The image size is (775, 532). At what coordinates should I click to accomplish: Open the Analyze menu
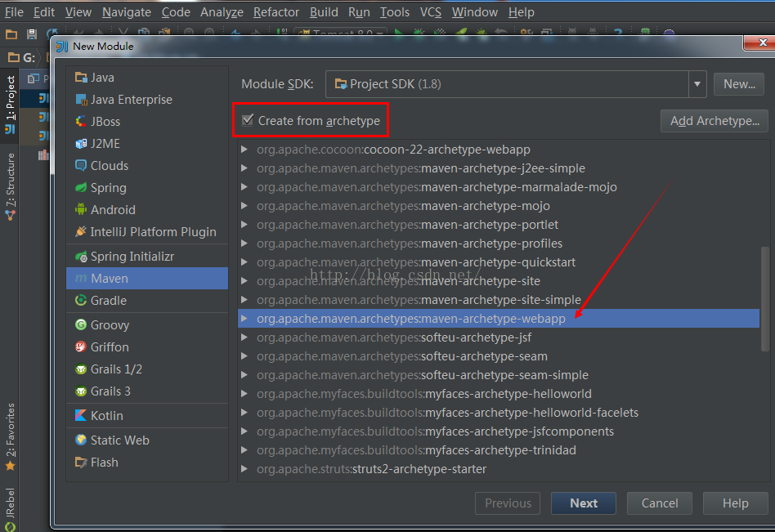[x=222, y=12]
